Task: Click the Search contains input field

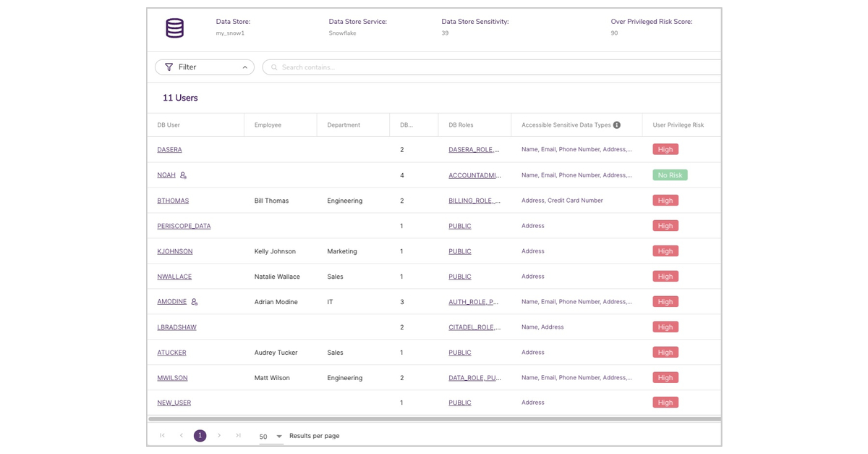Action: click(x=492, y=67)
